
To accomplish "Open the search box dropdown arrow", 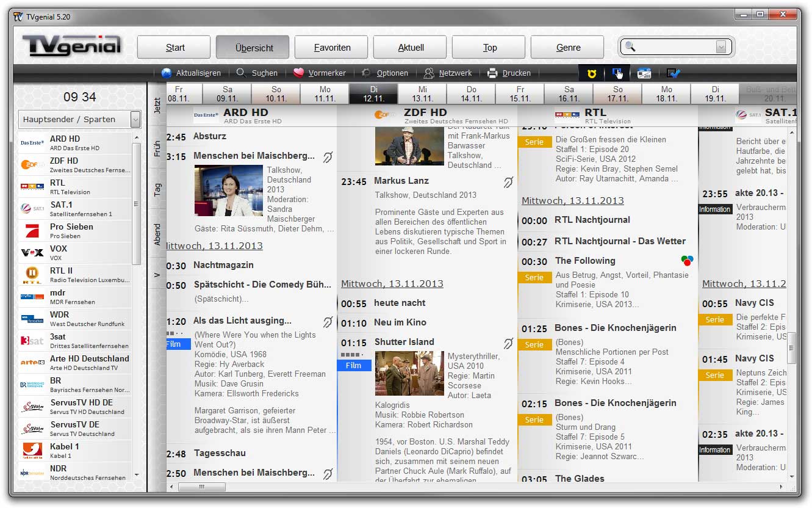I will click(x=721, y=46).
